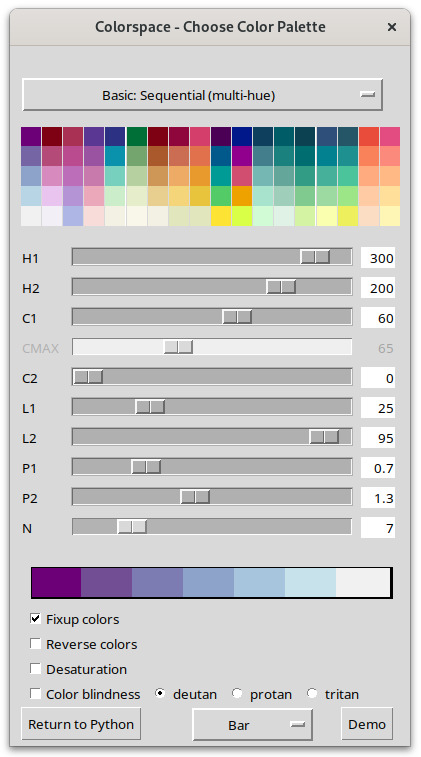The width and height of the screenshot is (421, 757).
Task: Click the lightest gray swatch in the preview bar
Action: [363, 583]
